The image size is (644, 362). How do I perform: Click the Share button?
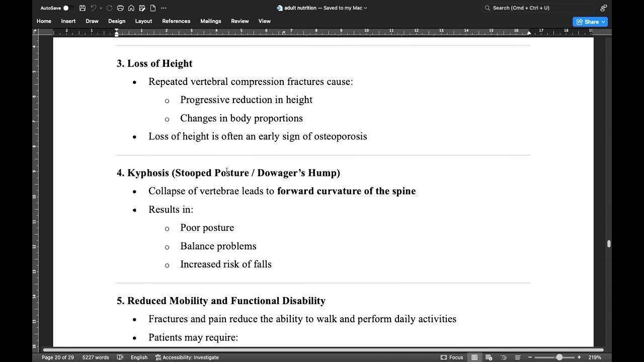[x=590, y=22]
